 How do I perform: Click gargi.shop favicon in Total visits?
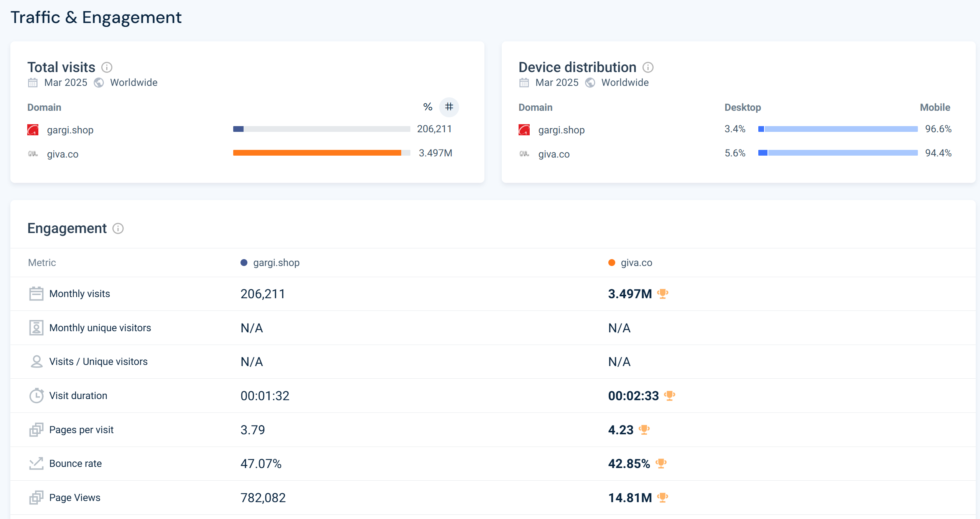[33, 130]
